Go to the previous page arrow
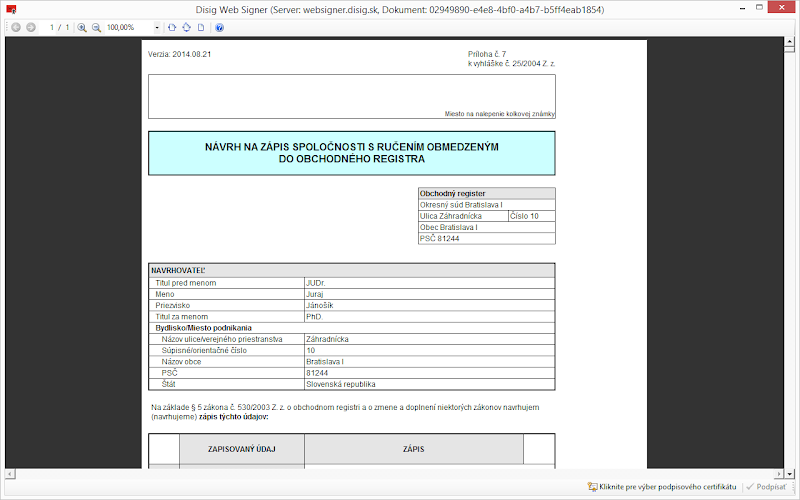The image size is (800, 500). [x=16, y=28]
